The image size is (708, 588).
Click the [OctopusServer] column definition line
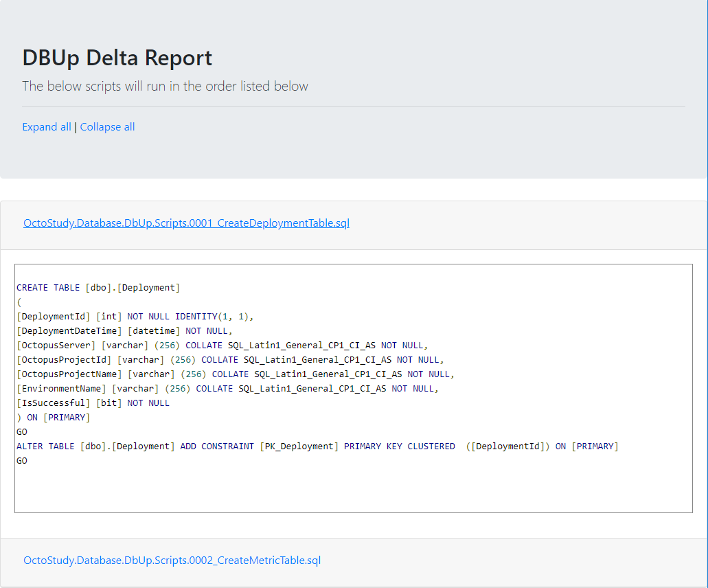point(222,346)
